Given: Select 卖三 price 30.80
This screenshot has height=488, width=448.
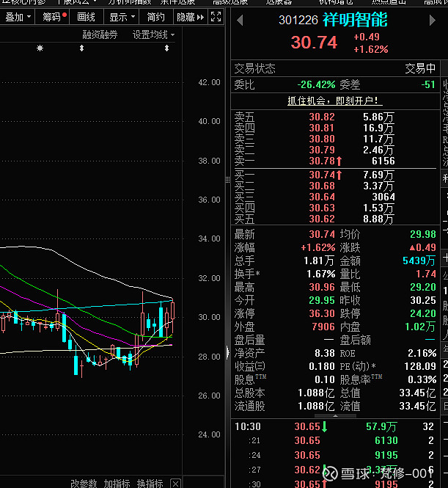Looking at the screenshot, I should point(322,139).
